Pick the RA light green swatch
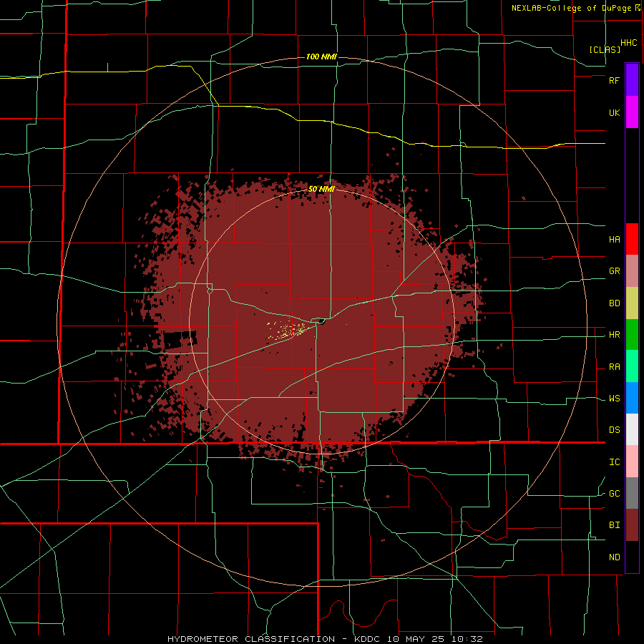The image size is (644, 644). (x=632, y=366)
